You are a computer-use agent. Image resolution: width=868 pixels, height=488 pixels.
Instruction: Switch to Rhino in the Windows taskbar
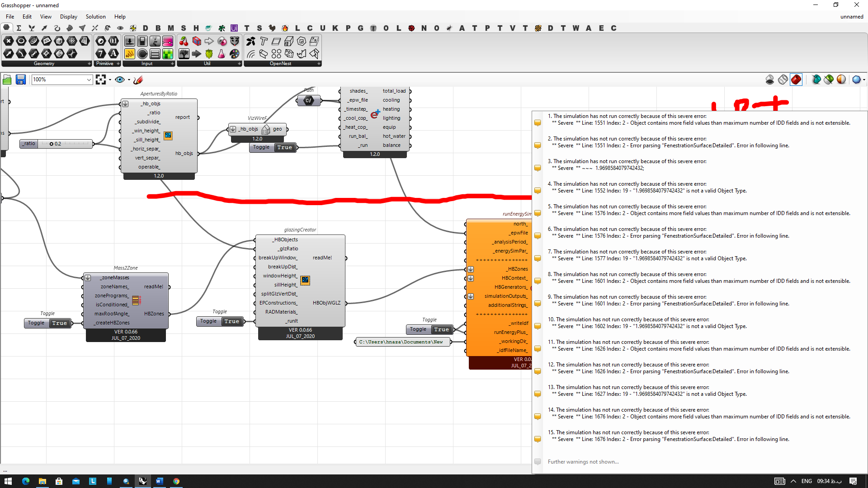143,481
